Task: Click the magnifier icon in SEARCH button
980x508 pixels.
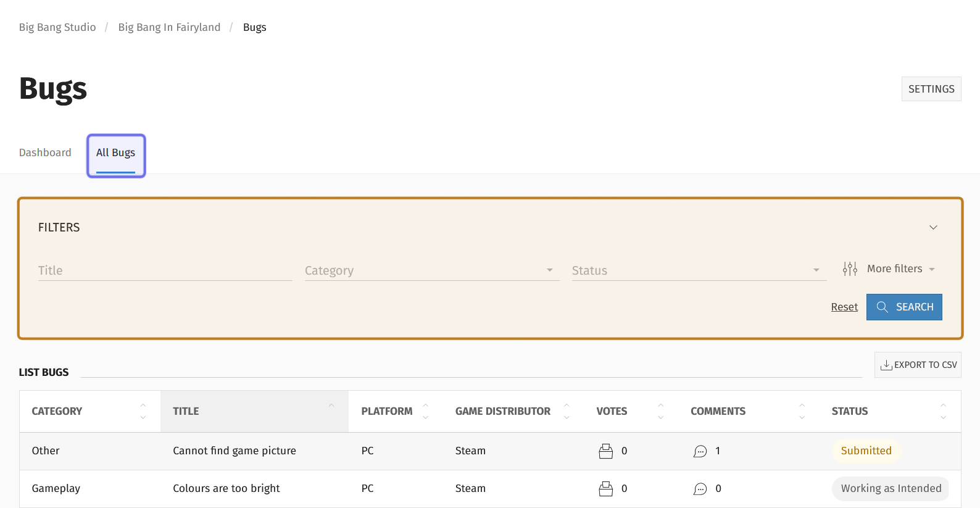Action: (882, 307)
